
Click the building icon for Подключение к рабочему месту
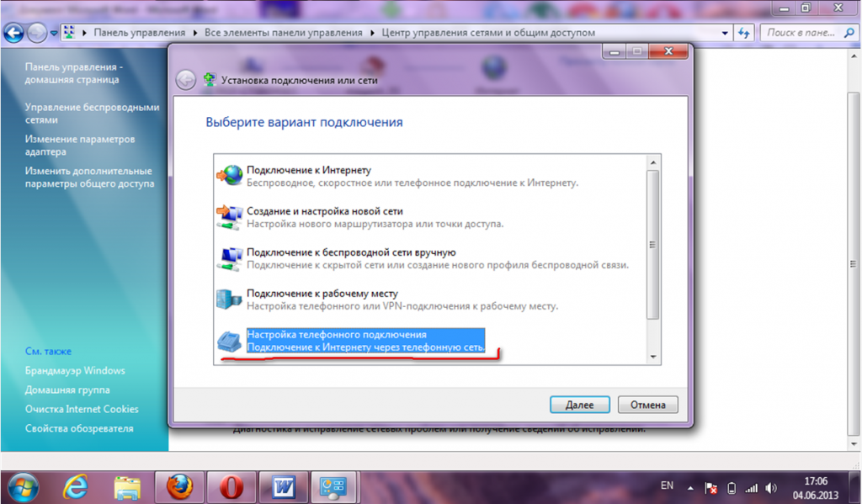click(229, 300)
